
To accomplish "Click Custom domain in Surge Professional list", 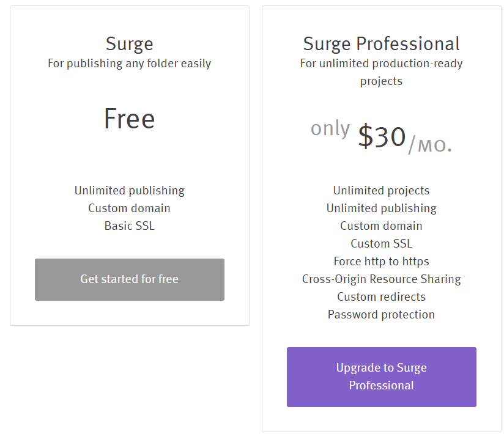I will 381,226.
